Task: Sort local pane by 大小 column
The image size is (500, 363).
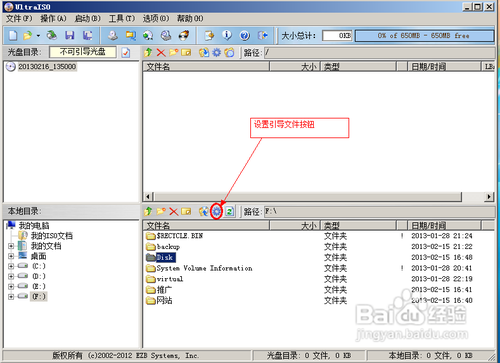Action: pos(295,226)
